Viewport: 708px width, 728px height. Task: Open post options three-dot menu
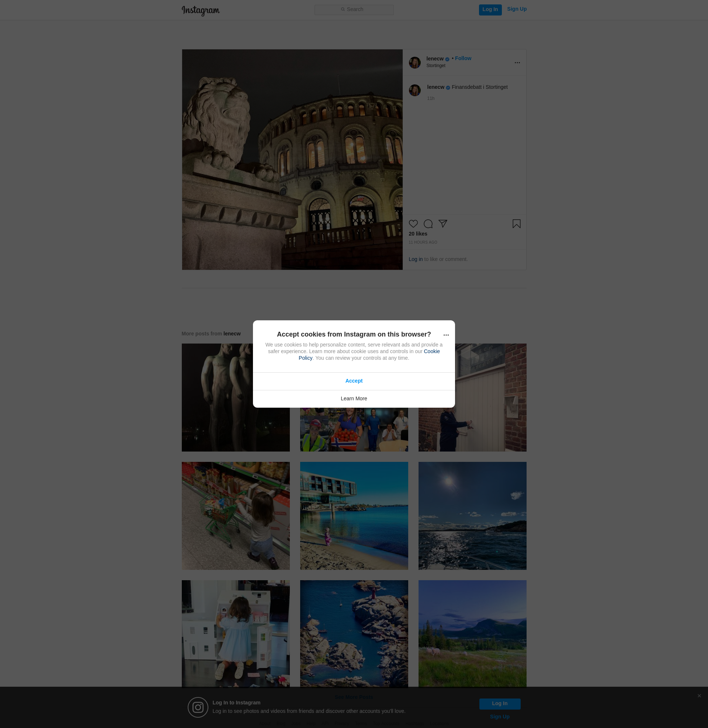[517, 63]
